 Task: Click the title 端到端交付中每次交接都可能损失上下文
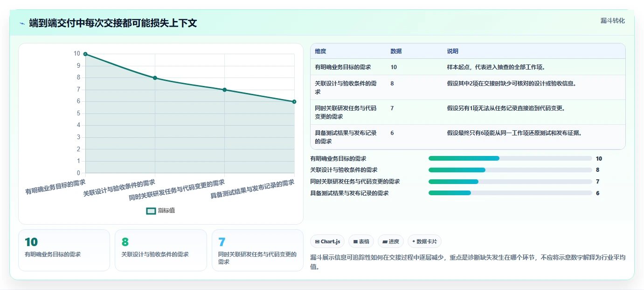(x=113, y=23)
